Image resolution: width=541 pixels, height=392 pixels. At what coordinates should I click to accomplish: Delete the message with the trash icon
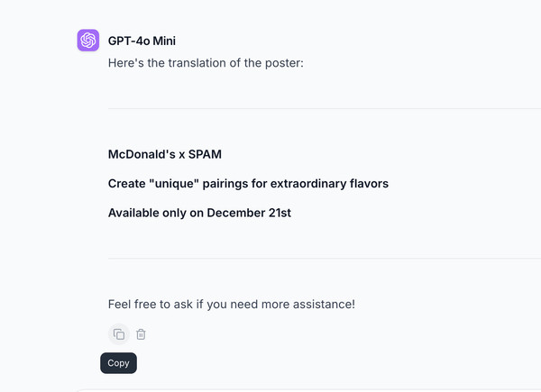coord(142,334)
